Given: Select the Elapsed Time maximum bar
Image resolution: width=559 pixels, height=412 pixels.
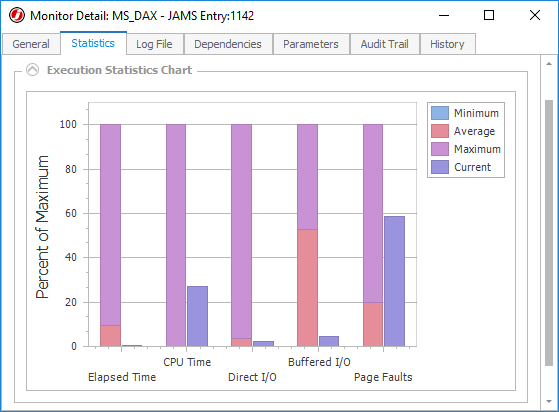Looking at the screenshot, I should coord(110,225).
